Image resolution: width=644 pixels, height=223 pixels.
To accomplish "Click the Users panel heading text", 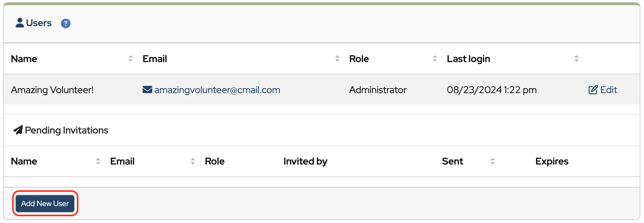I will 39,23.
